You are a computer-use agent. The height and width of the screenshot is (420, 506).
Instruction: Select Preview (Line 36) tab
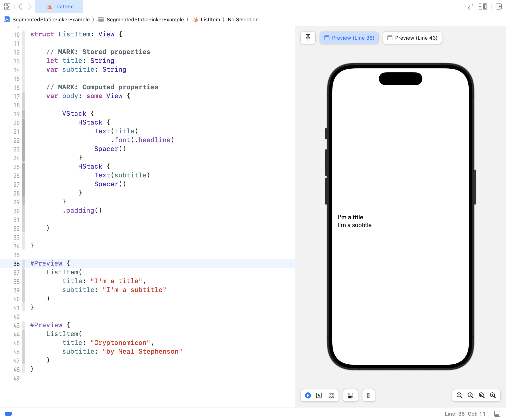point(349,38)
